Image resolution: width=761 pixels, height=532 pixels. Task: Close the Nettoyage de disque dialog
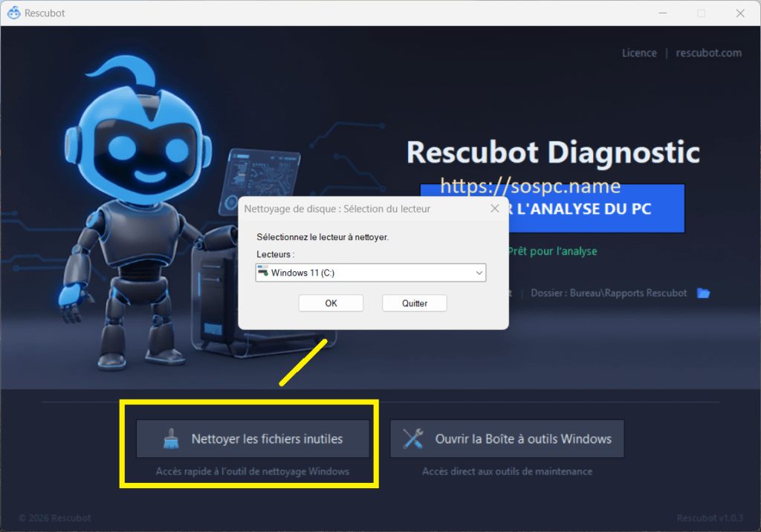pos(494,209)
